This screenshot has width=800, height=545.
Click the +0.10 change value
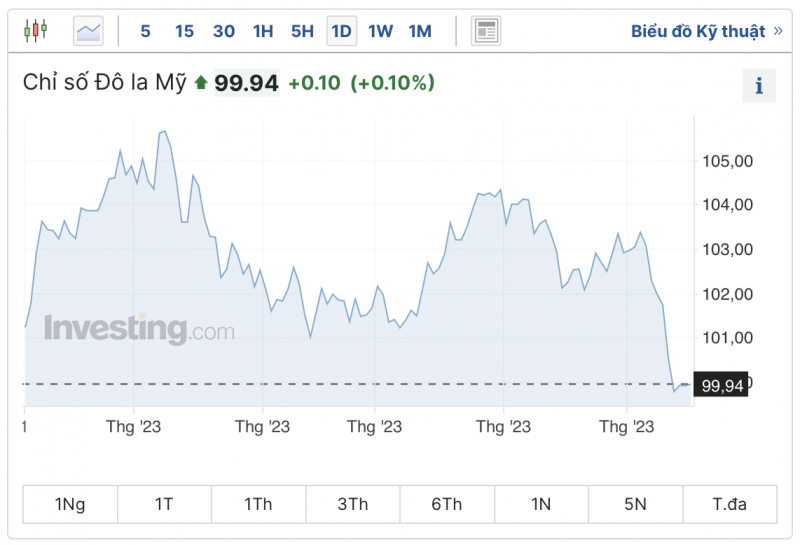(x=314, y=83)
